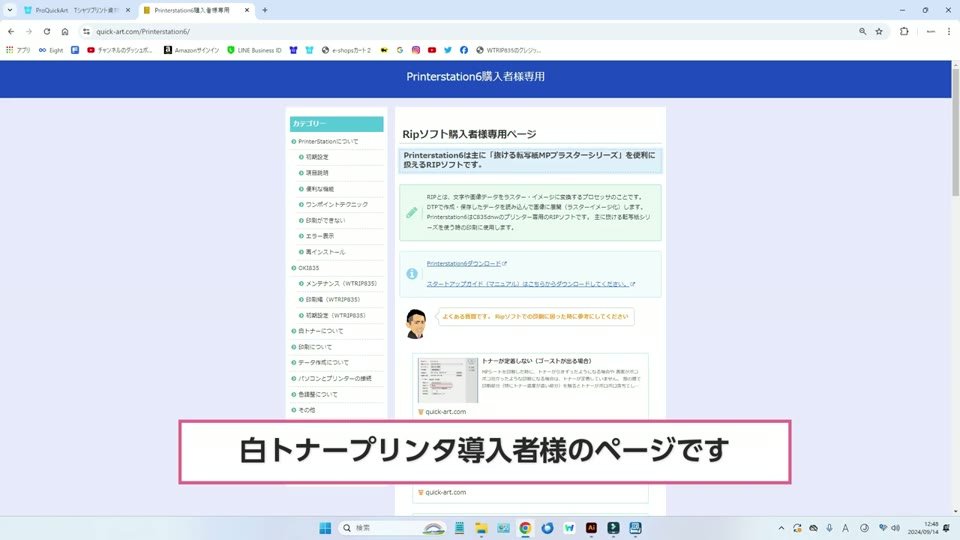This screenshot has width=960, height=540.
Task: Open the e-shops cart 2 bookmark
Action: click(346, 50)
